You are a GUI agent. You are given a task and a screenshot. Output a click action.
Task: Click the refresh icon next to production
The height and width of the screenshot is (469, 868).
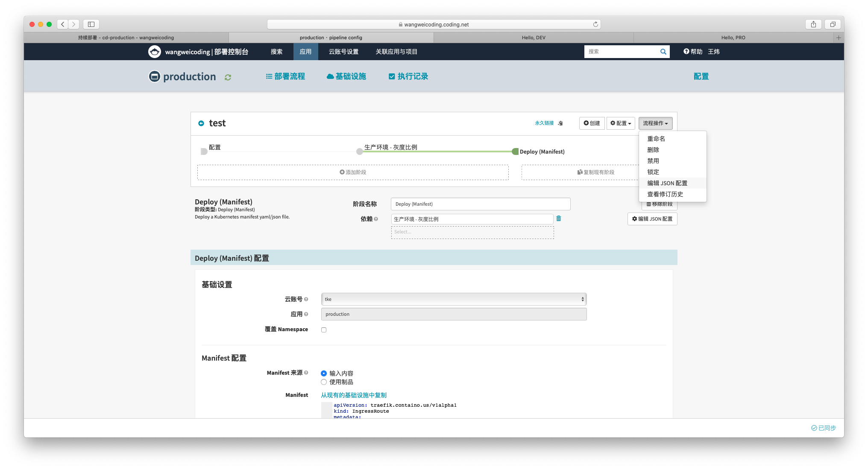[x=227, y=77]
